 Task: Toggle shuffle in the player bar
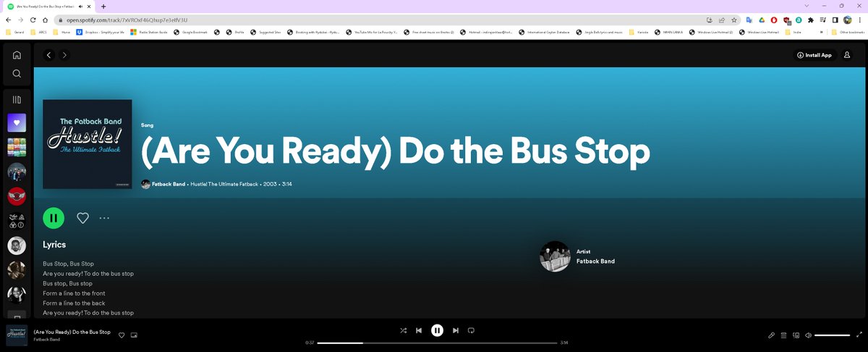[404, 330]
